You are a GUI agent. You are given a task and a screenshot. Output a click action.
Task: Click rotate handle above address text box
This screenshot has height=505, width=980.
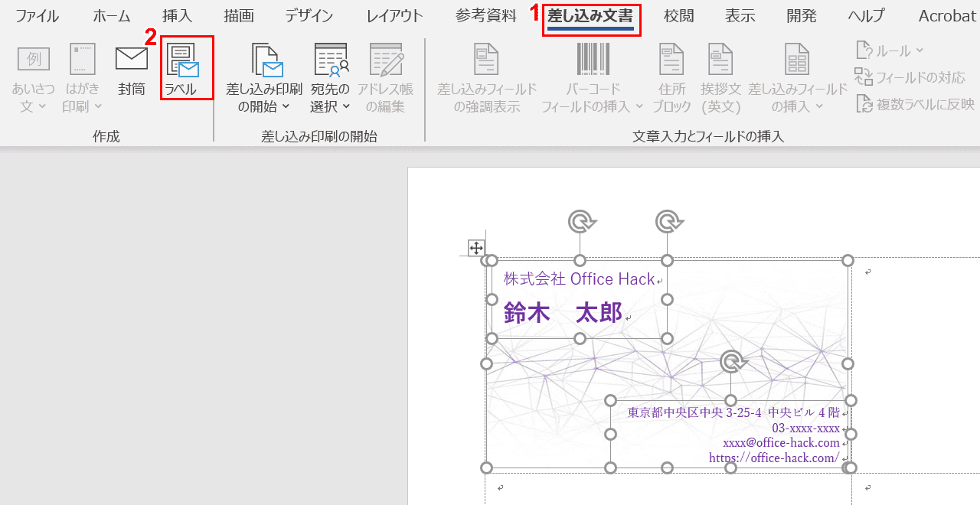(x=733, y=361)
